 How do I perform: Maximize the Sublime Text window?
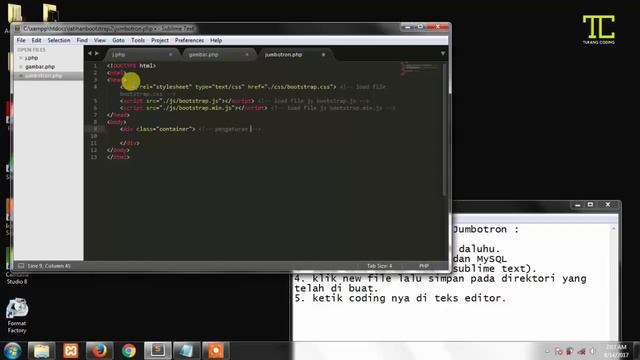tap(420, 27)
